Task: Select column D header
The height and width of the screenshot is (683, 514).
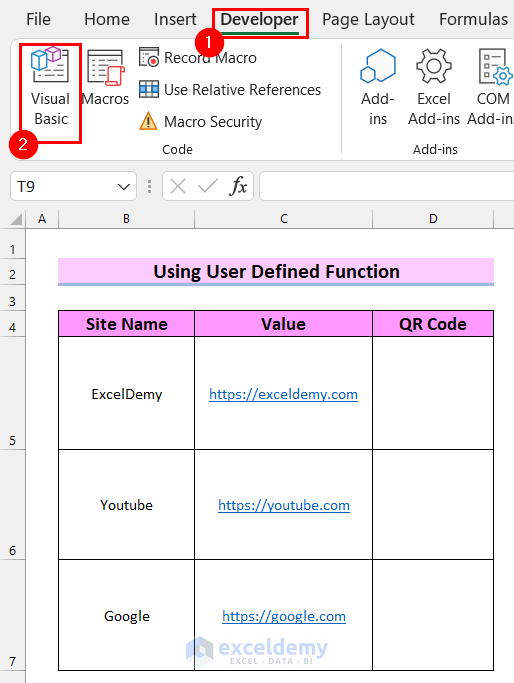Action: point(433,219)
